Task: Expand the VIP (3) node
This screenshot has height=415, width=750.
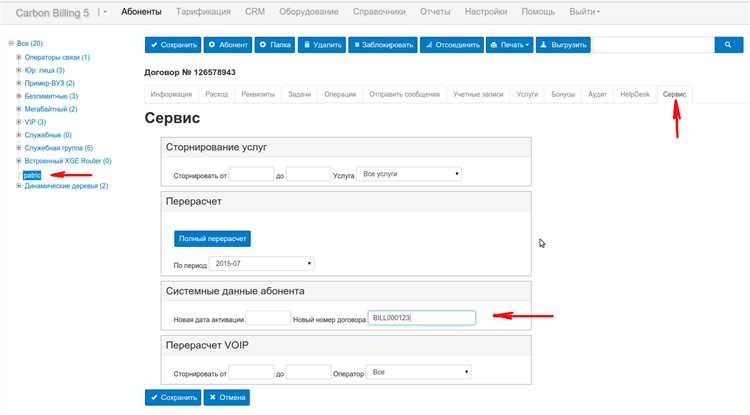Action: pyautogui.click(x=19, y=122)
